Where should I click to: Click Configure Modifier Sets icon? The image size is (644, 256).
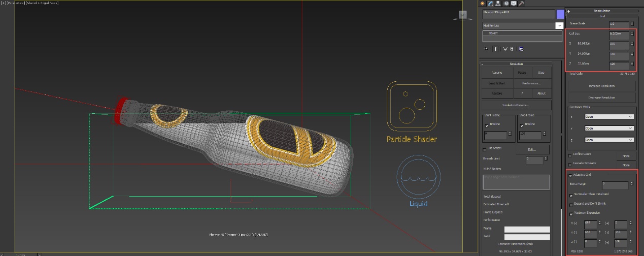tap(521, 49)
